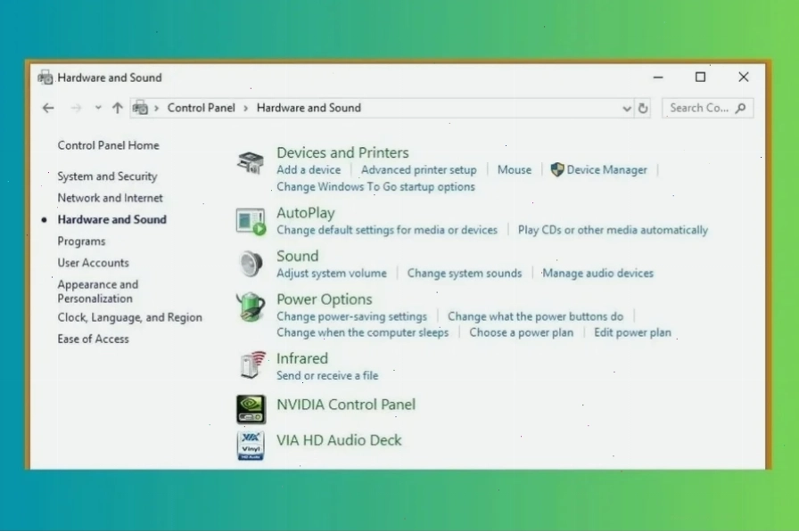Switch to Programs category
This screenshot has height=532, width=799.
pos(81,241)
